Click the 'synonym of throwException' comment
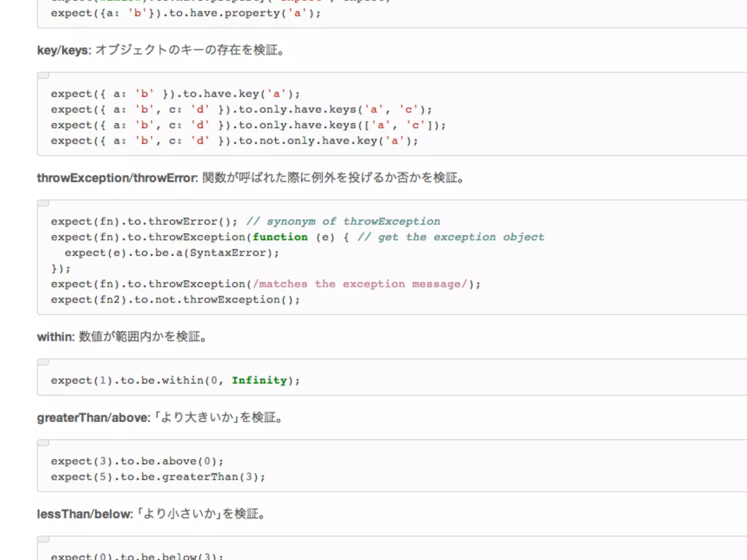Image resolution: width=747 pixels, height=560 pixels. (343, 222)
